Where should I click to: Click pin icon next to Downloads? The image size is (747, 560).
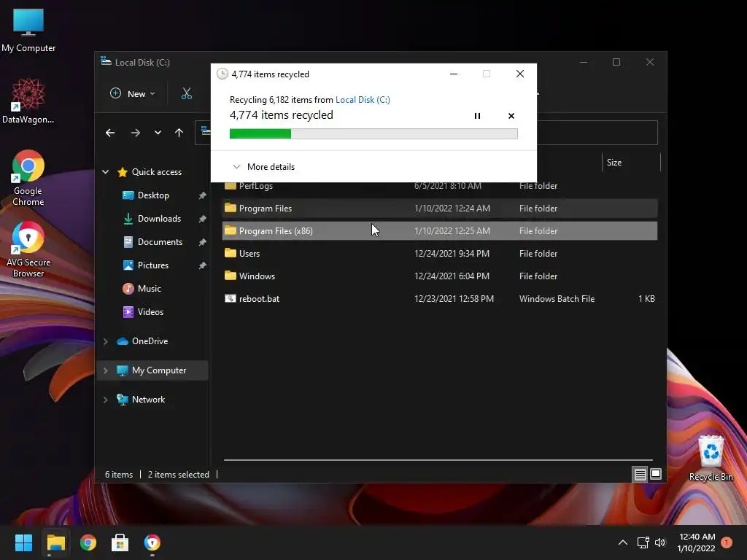coord(203,219)
